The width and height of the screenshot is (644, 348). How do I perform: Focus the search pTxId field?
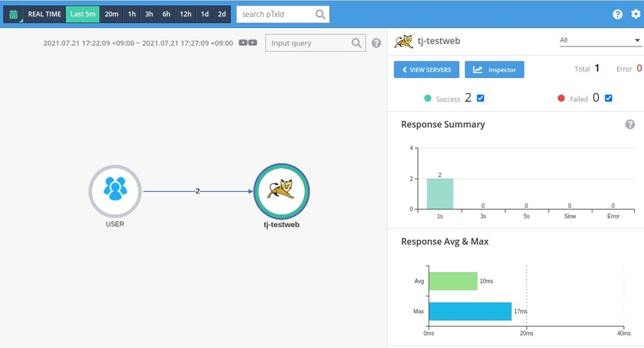(275, 14)
